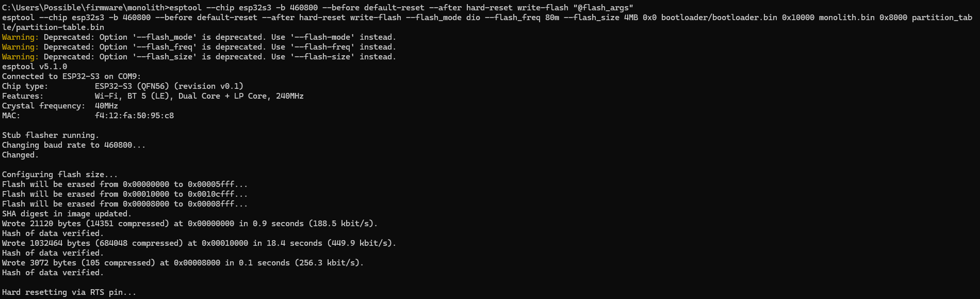
Task: Click the yellow Warning label for --flash_size
Action: [x=20, y=57]
